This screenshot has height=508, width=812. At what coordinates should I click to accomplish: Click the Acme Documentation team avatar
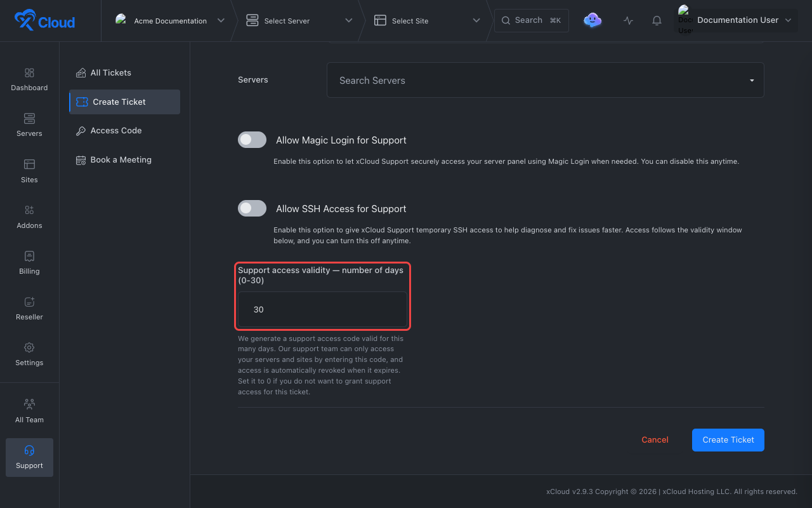(x=121, y=20)
